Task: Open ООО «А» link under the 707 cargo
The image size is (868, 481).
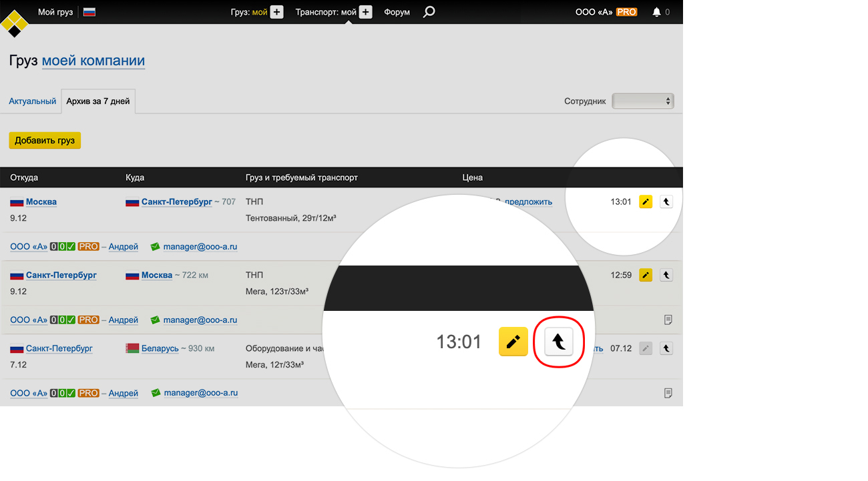Action: pos(29,247)
